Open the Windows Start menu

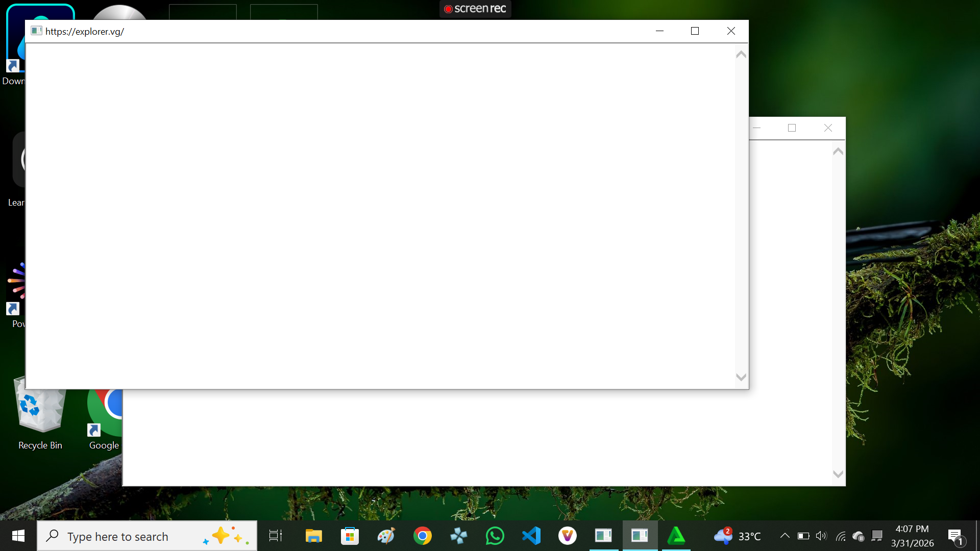18,536
